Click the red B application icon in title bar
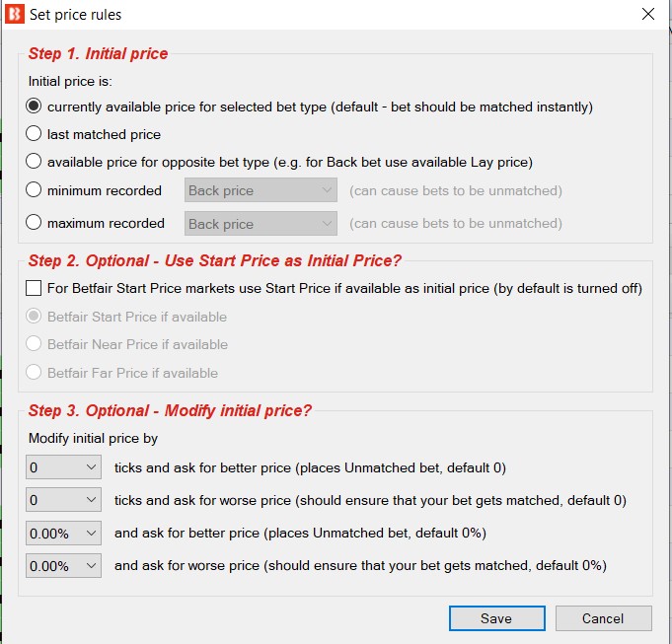This screenshot has width=672, height=644. 14,14
